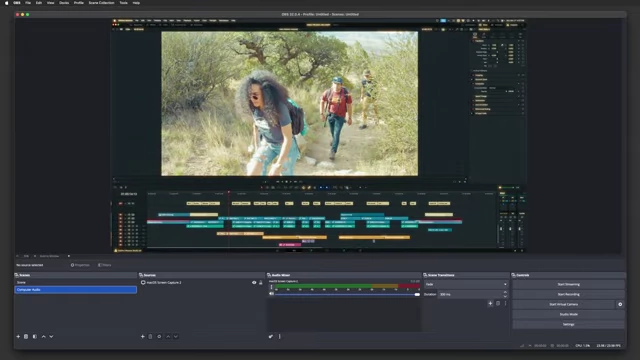Add a scene transition with plus icon
Viewport: 640px width, 360px height.
490,303
